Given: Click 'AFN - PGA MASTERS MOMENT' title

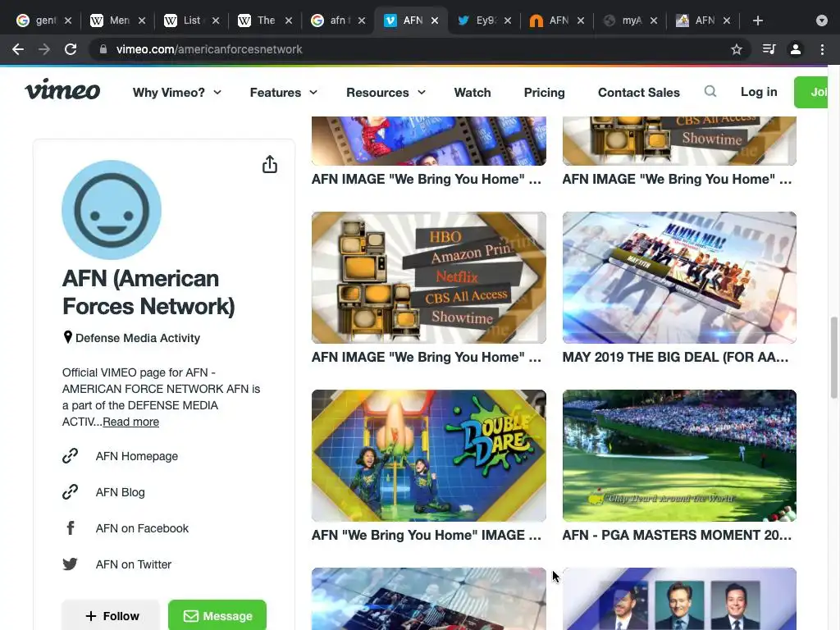Looking at the screenshot, I should pos(677,535).
